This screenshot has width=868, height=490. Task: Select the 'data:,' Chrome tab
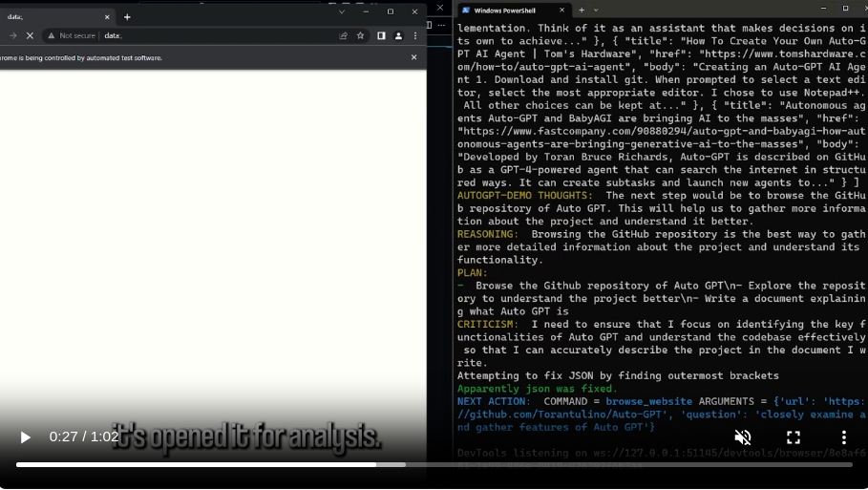pos(55,17)
